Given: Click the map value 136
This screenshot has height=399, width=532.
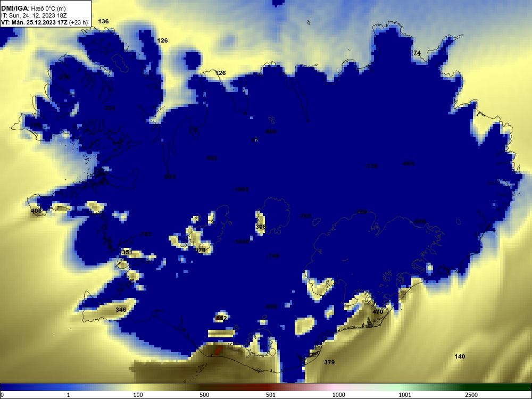Looking at the screenshot, I should 104,21.
